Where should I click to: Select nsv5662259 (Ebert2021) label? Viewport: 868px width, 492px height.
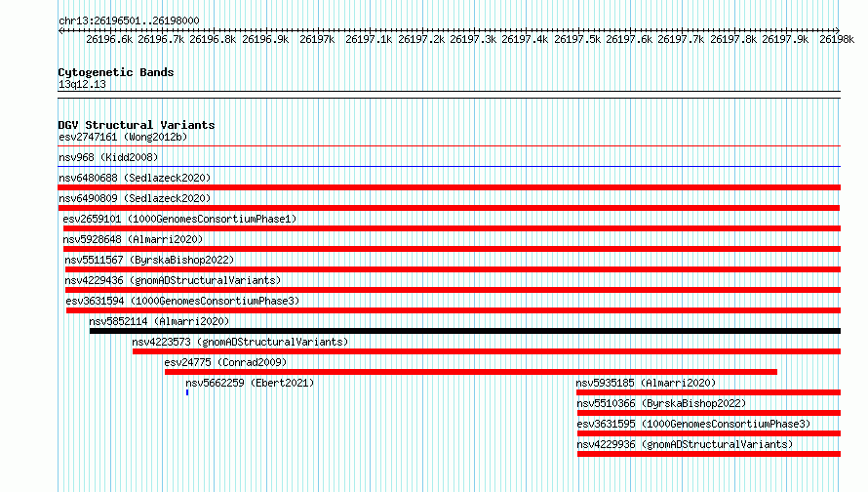(x=250, y=383)
